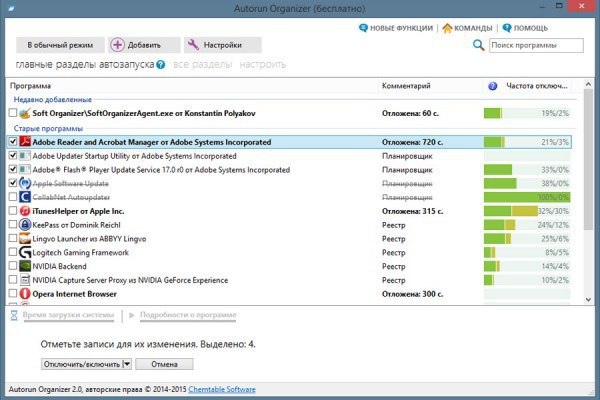Viewport: 600px width, 400px height.
Task: Click the hourglass icon near Время загрузки системы
Action: (14, 315)
